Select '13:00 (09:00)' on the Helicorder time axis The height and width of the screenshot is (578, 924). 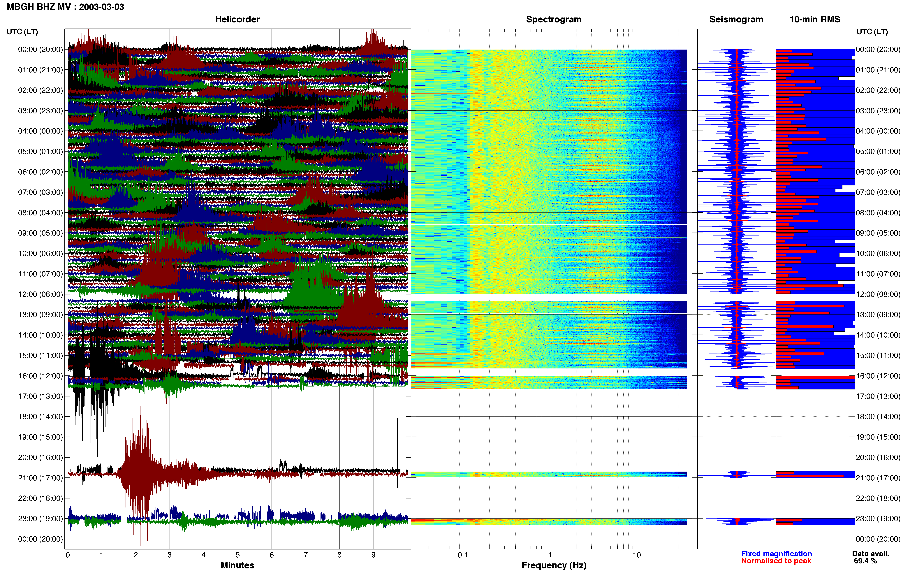click(x=41, y=315)
